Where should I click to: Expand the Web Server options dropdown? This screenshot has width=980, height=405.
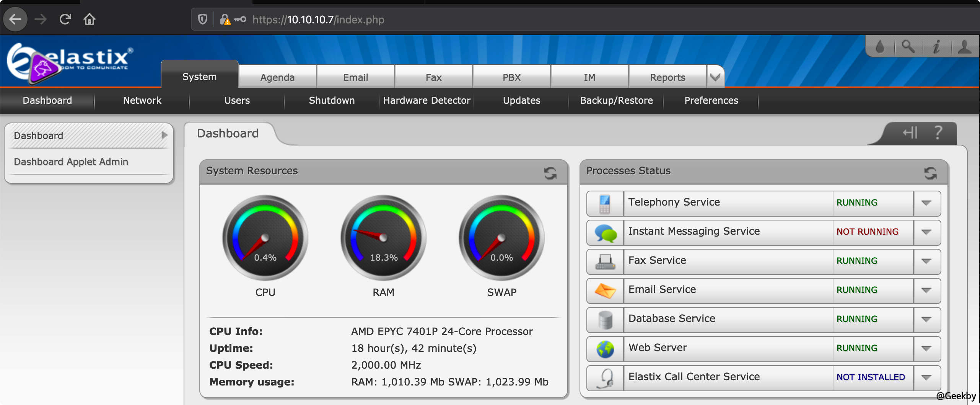pos(926,348)
